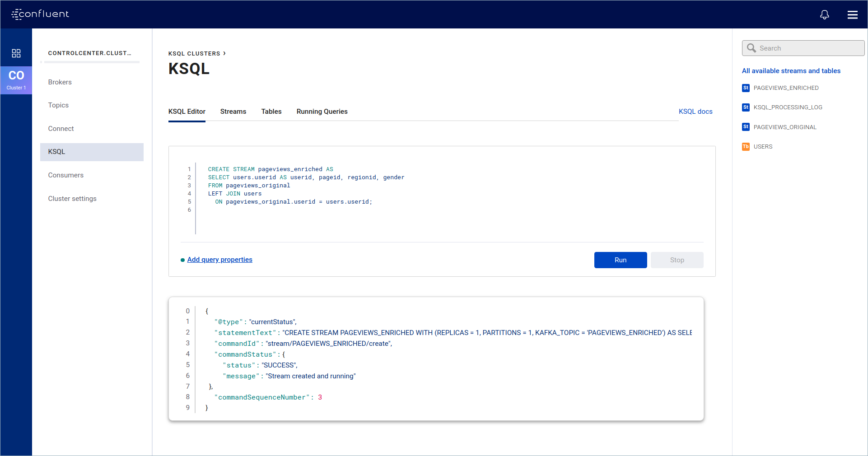Navigate to Consumers in sidebar
This screenshot has width=868, height=456.
(65, 175)
